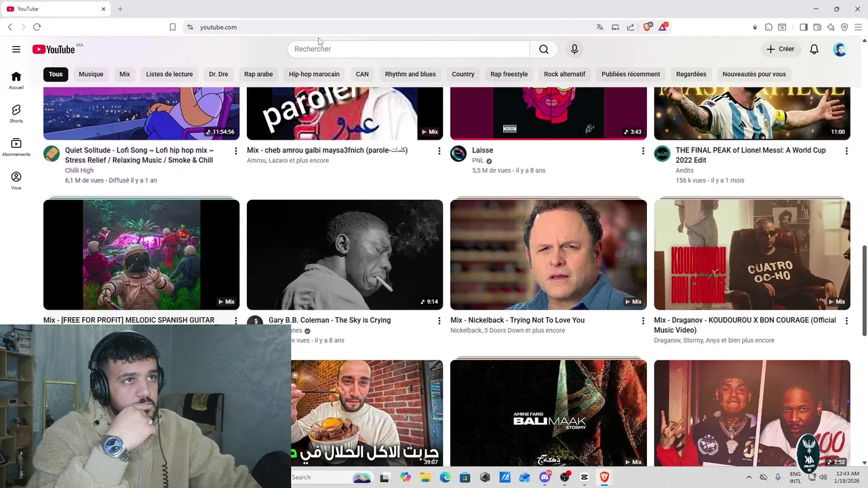868x488 pixels.
Task: Open Shorts from the sidebar
Action: [16, 114]
